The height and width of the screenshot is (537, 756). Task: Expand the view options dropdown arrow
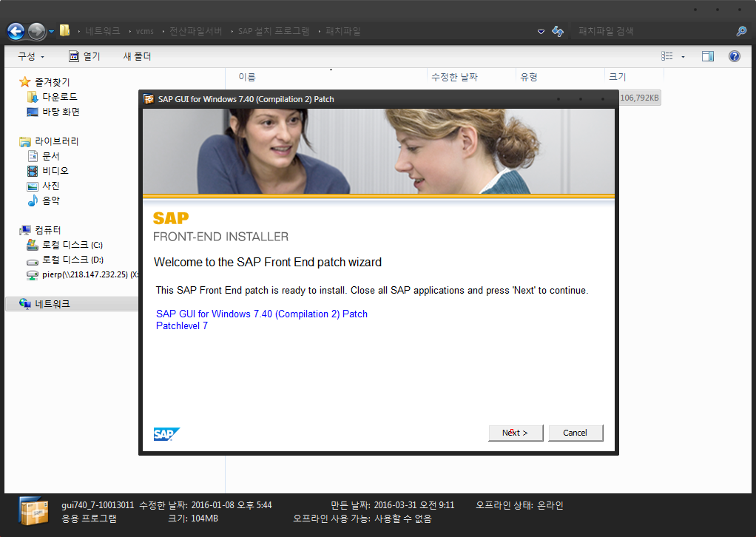point(683,57)
